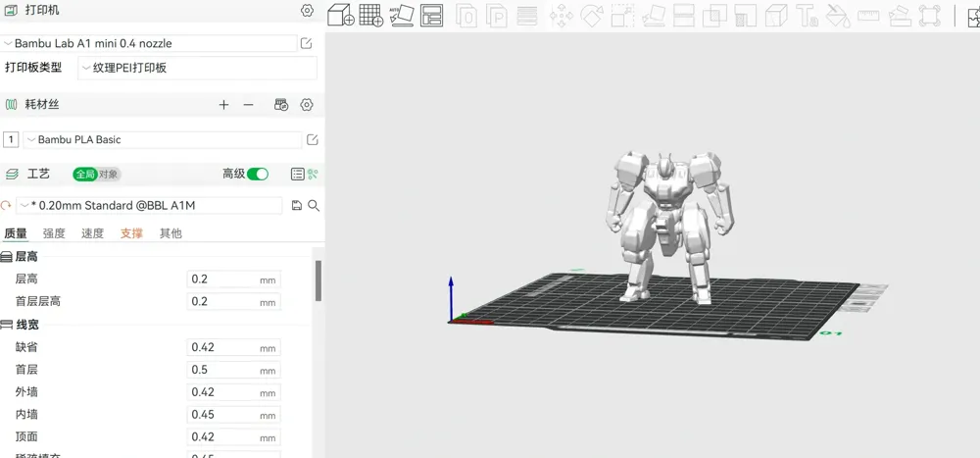Click the settings panel scrollbar
The image size is (980, 458).
tap(318, 280)
